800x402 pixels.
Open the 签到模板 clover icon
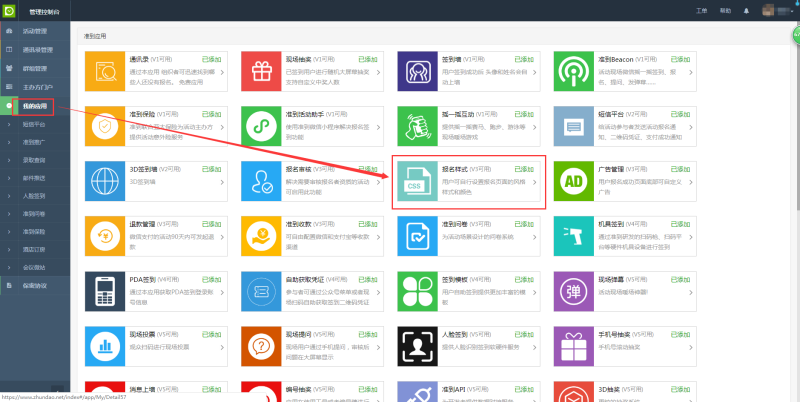(417, 292)
